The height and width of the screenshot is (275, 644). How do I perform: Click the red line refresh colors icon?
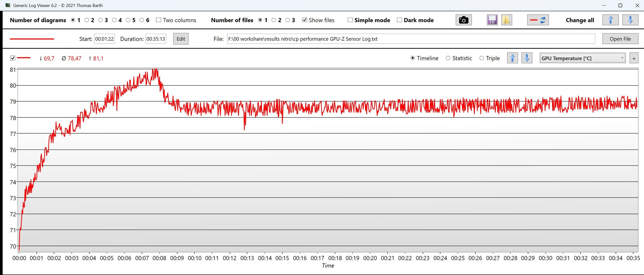pos(538,20)
